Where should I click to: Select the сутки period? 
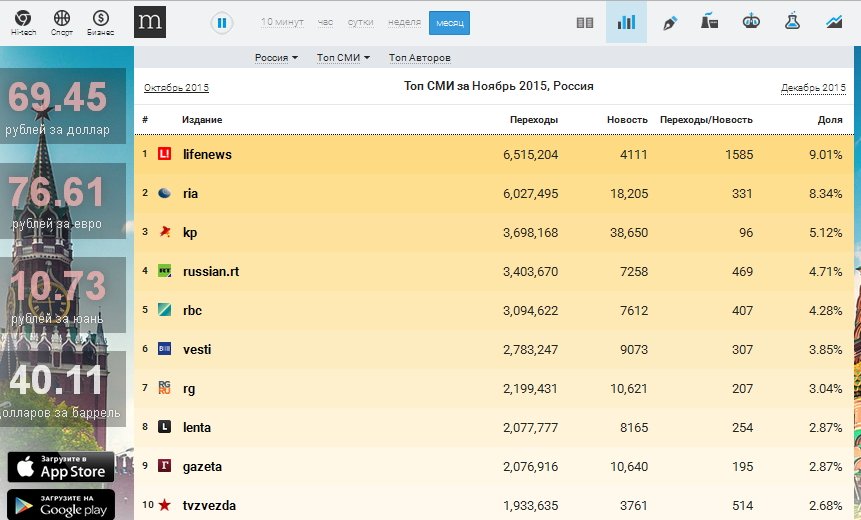click(360, 22)
